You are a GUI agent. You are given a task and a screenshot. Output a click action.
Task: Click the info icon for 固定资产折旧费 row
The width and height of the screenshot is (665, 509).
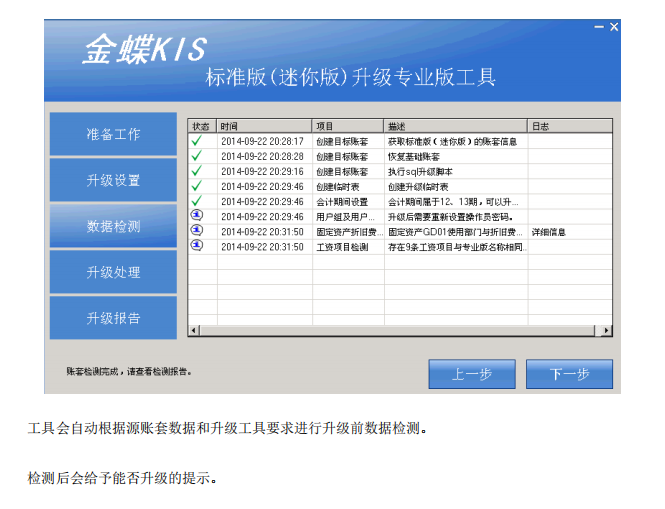(197, 231)
